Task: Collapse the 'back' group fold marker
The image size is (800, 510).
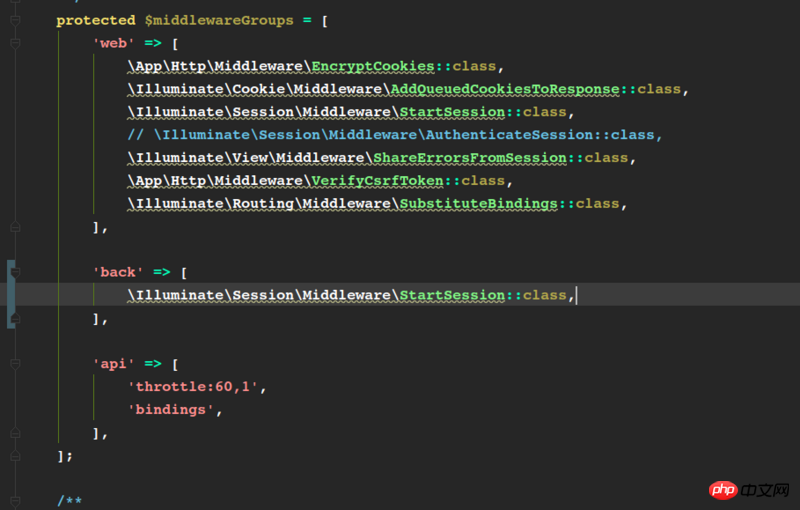Action: [x=15, y=272]
